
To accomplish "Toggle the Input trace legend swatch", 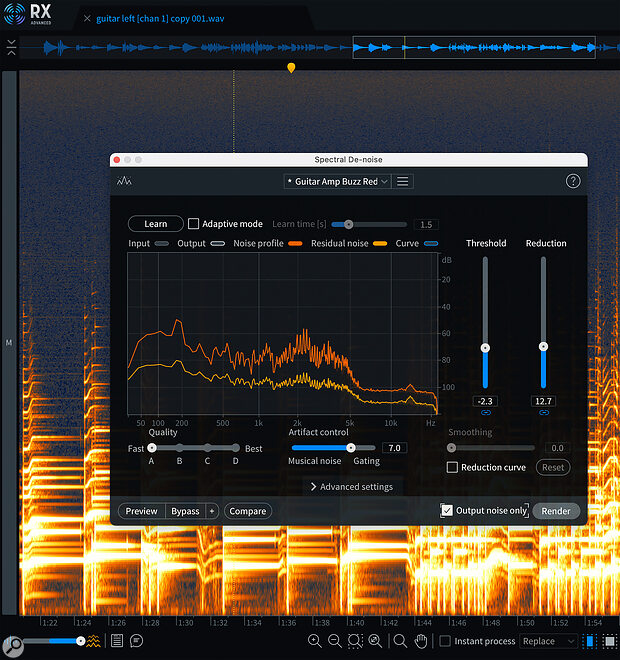I will click(x=162, y=243).
